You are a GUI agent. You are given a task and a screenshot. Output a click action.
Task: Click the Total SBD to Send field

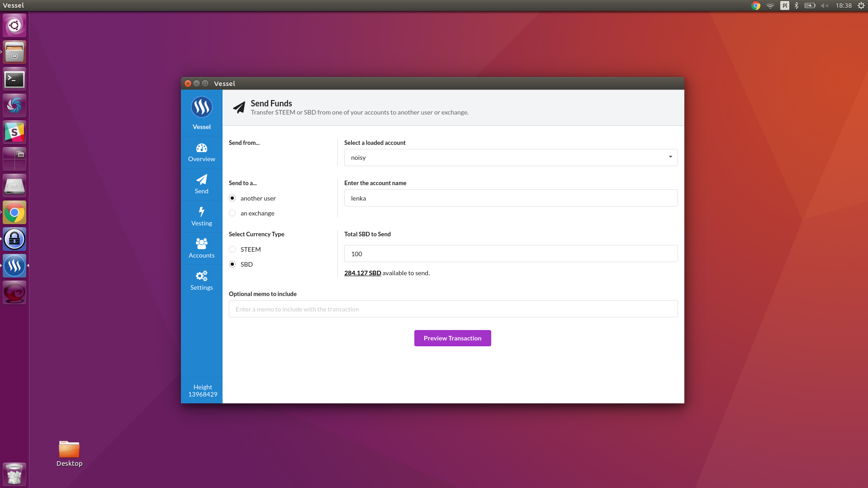click(511, 254)
